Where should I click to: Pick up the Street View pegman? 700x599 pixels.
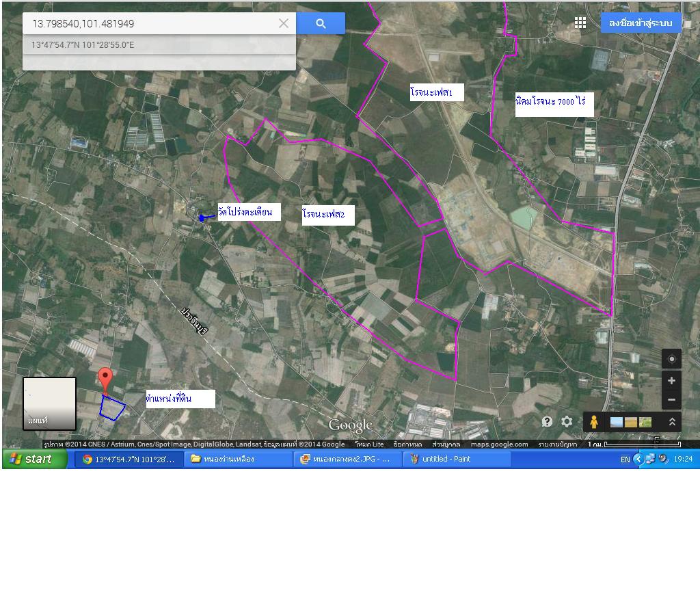(593, 422)
